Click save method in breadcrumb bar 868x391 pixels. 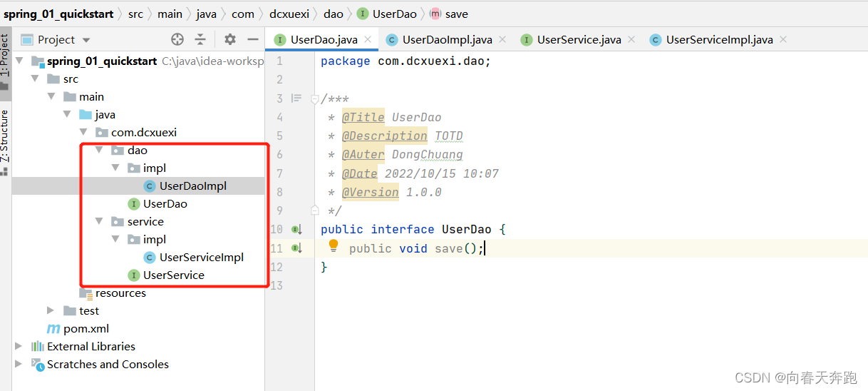(457, 14)
